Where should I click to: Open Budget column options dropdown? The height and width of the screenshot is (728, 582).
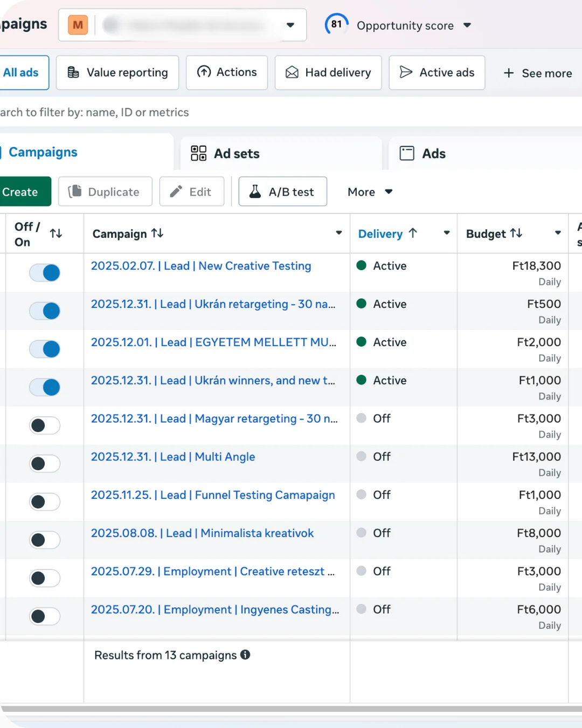558,233
